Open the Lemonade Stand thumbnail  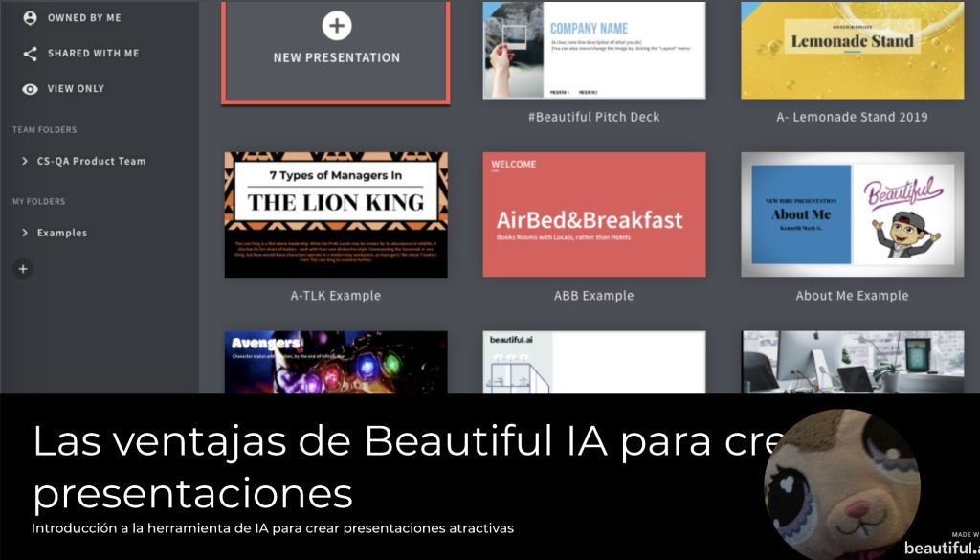tap(853, 50)
